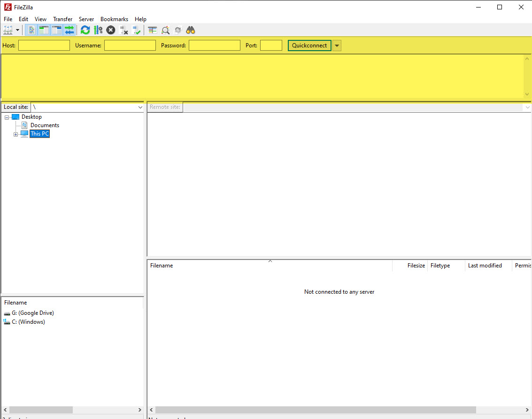Refresh the file and folder lists

85,30
